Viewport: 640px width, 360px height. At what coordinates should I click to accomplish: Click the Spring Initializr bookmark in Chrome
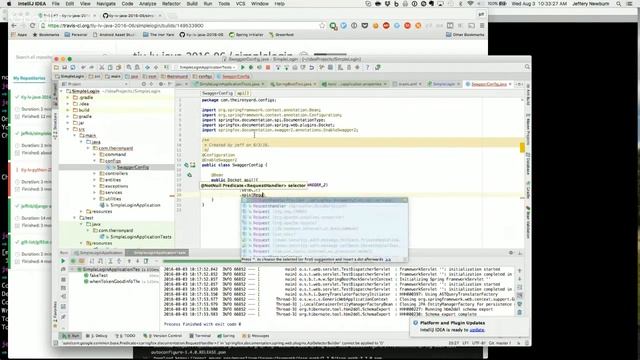point(246,35)
